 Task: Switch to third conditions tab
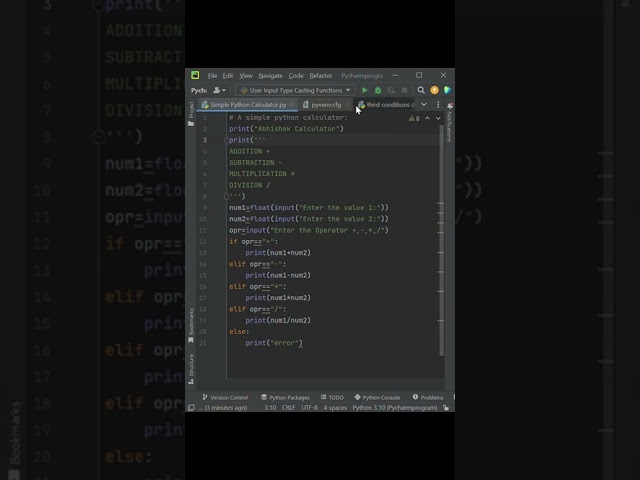387,105
